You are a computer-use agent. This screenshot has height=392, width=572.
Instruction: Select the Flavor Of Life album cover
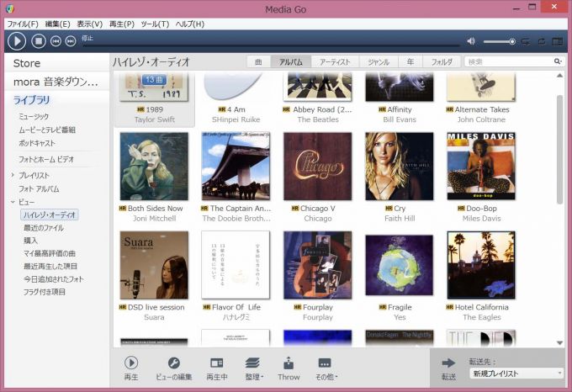[x=236, y=265]
